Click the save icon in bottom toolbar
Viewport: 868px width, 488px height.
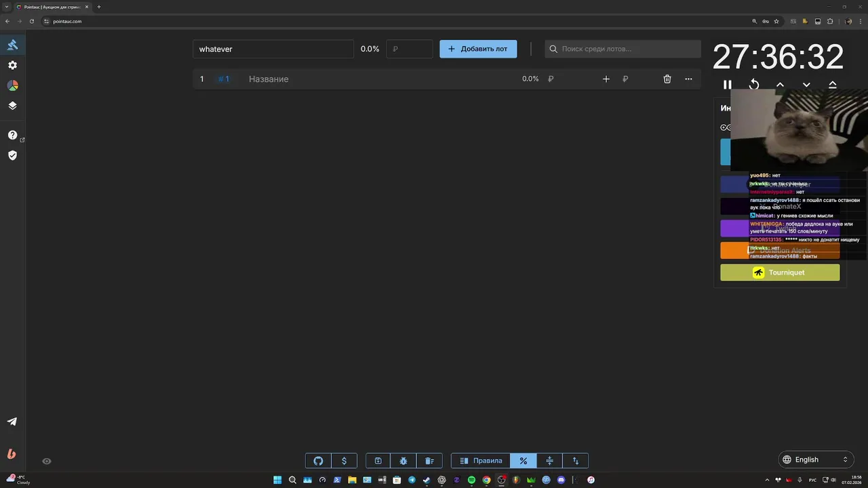[378, 461]
